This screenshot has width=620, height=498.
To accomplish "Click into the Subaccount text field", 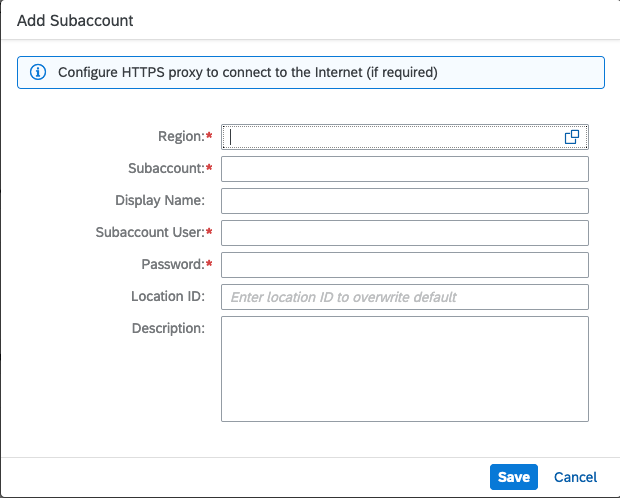I will [x=405, y=169].
